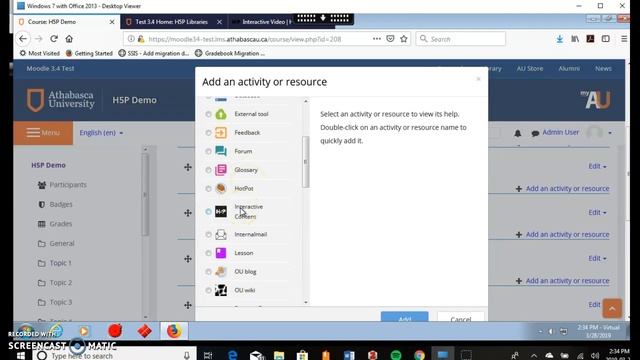Expand the English (en) language dropdown
Image resolution: width=640 pixels, height=360 pixels.
click(x=101, y=133)
